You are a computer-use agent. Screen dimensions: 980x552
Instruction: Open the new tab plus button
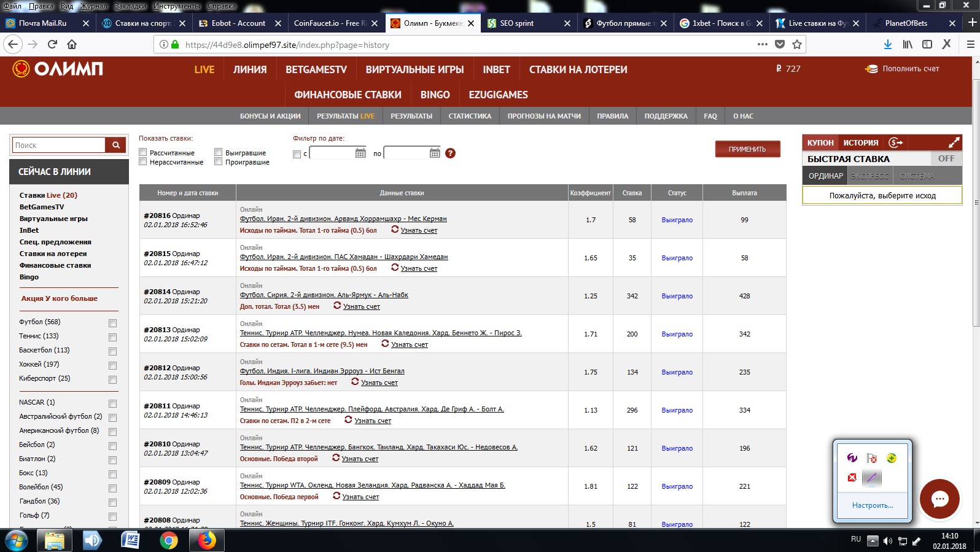pyautogui.click(x=972, y=23)
